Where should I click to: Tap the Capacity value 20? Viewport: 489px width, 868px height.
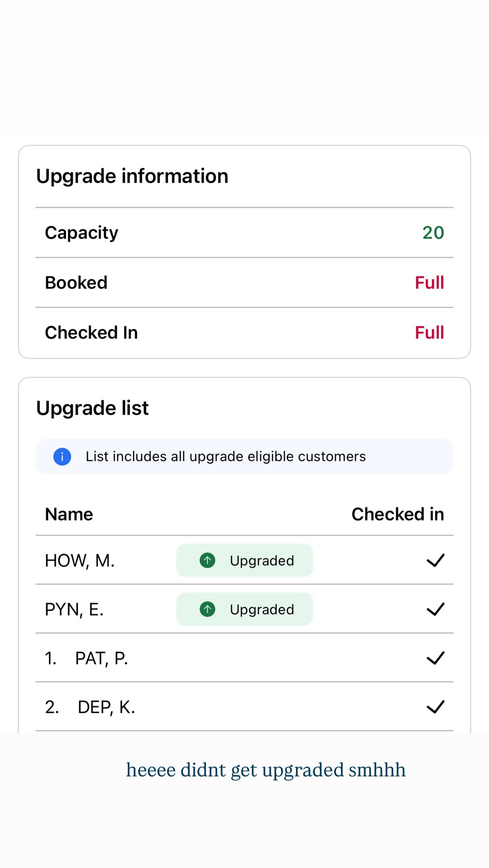click(433, 232)
